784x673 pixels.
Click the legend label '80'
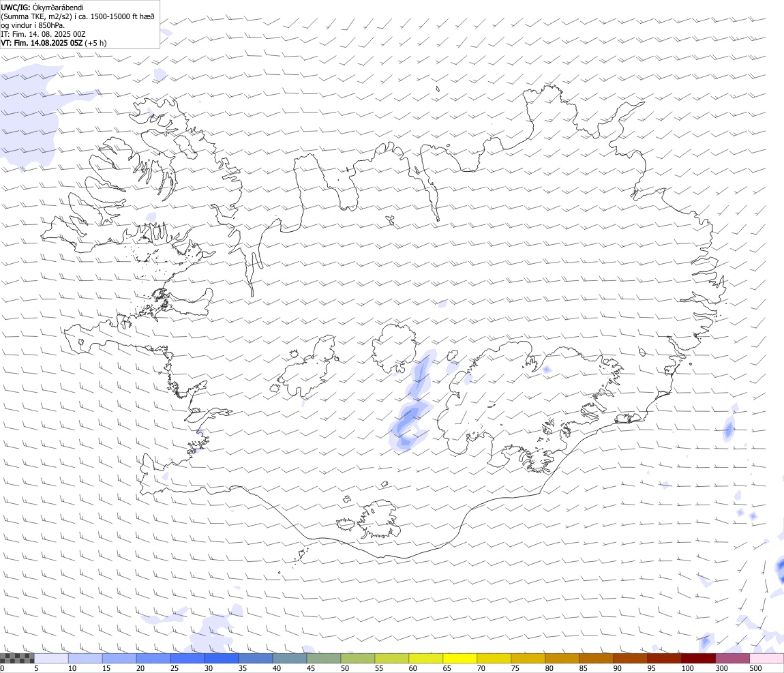pyautogui.click(x=549, y=668)
